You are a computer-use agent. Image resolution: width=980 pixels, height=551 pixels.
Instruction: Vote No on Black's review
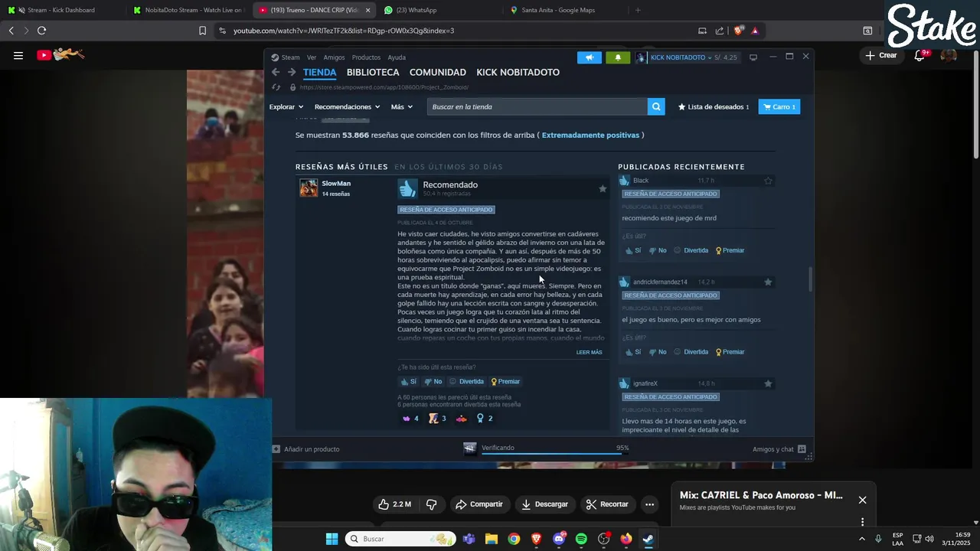[x=658, y=250]
